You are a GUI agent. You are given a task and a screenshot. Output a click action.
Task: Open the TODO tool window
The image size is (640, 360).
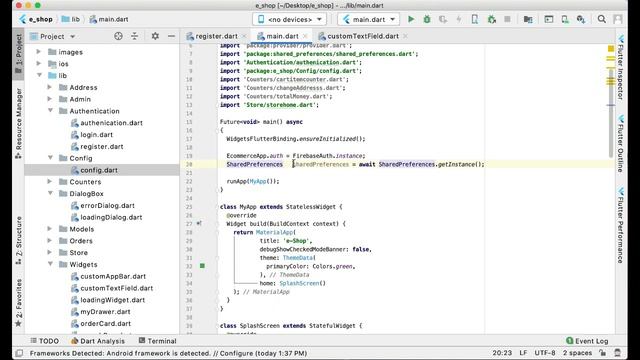click(x=44, y=341)
